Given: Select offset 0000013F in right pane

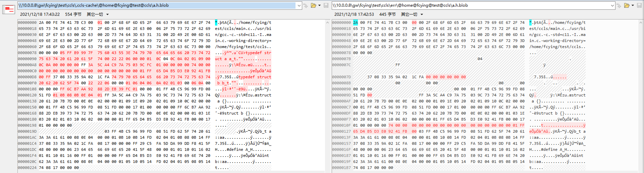Looking at the screenshot, I should (x=341, y=137).
